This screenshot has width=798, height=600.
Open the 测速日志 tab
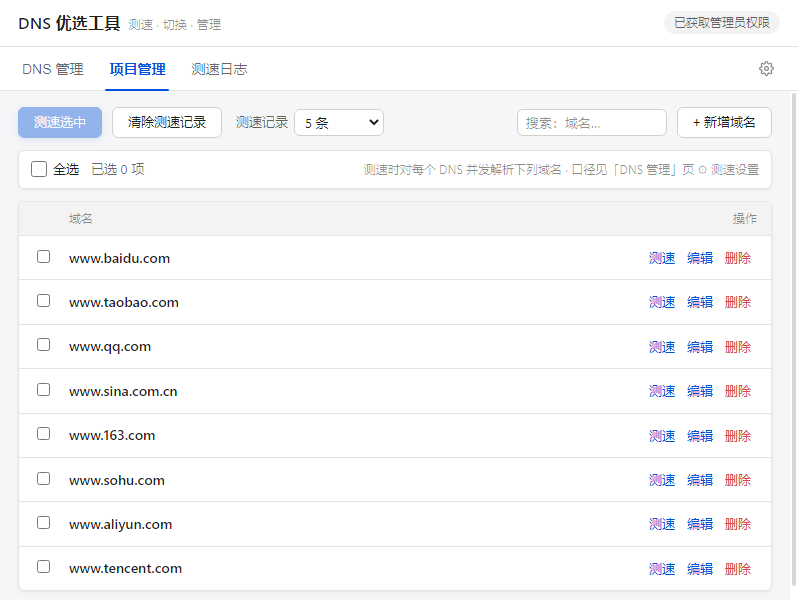[x=219, y=69]
